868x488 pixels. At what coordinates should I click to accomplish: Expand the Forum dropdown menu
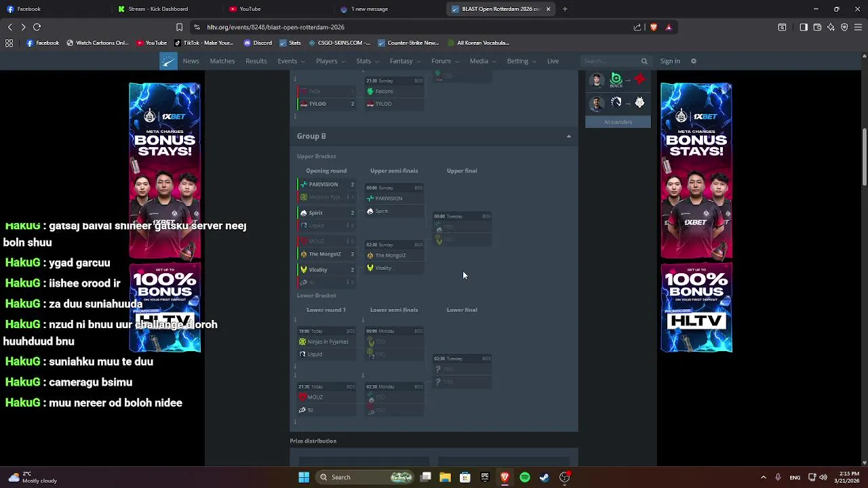pos(444,61)
